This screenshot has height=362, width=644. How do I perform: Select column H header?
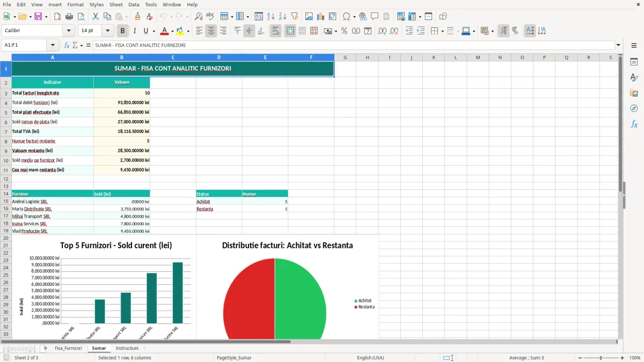click(x=367, y=57)
